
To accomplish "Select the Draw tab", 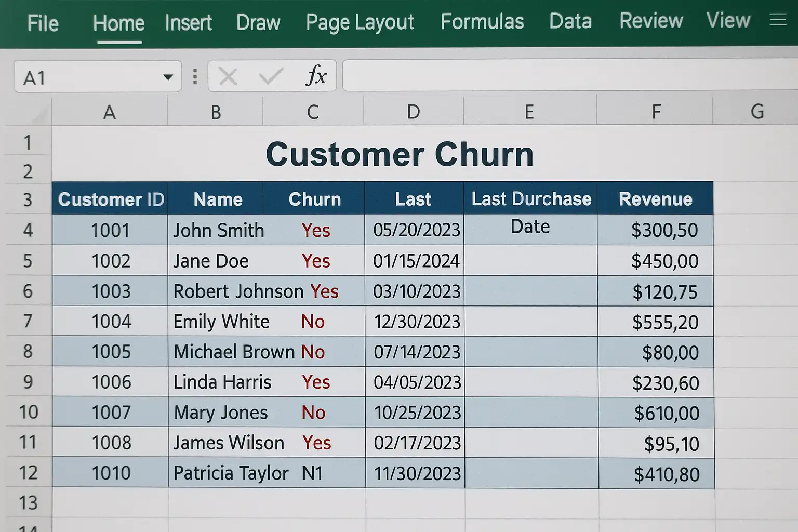I will point(258,23).
